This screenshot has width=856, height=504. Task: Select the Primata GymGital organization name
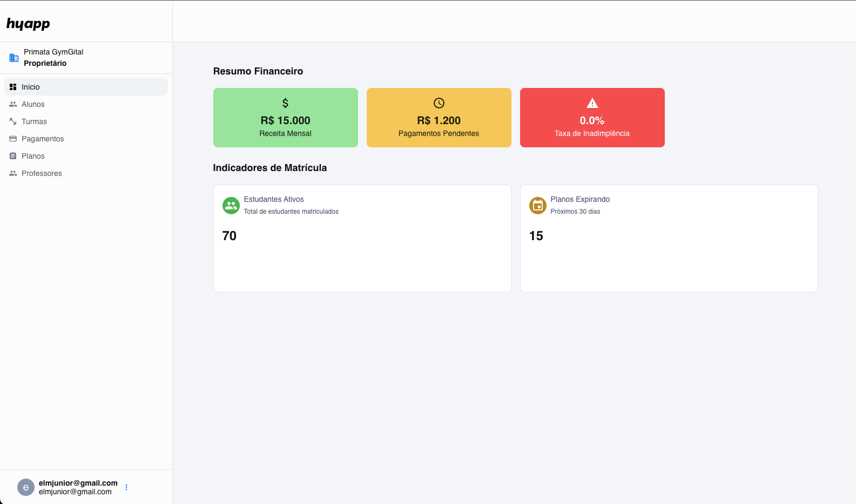click(x=53, y=52)
